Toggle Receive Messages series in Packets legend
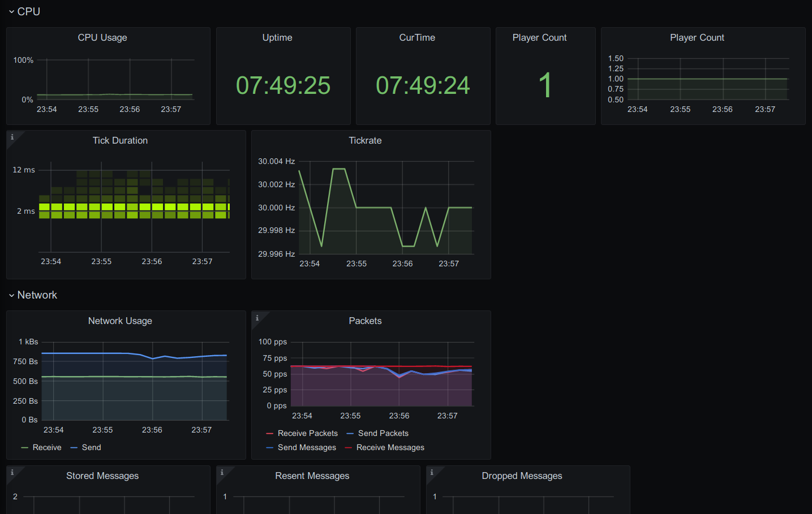Image resolution: width=812 pixels, height=514 pixels. tap(390, 447)
